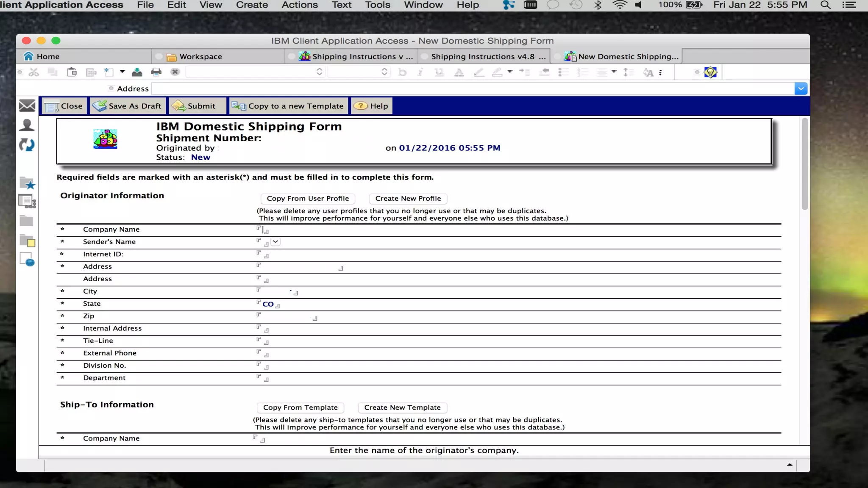Click the round stop (X) toolbar icon
Screen dimensions: 868x488
[175, 72]
